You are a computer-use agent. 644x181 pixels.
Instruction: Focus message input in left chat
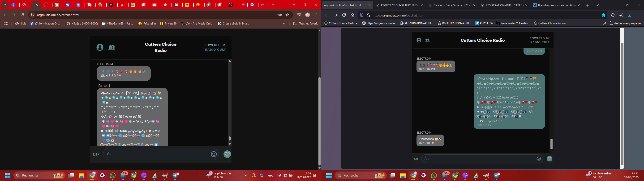coord(158,154)
